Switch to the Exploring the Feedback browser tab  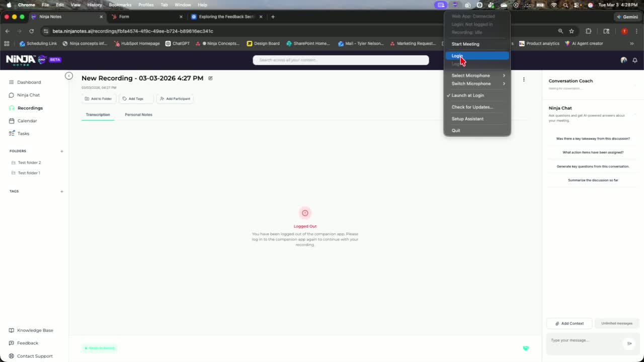[226, 17]
